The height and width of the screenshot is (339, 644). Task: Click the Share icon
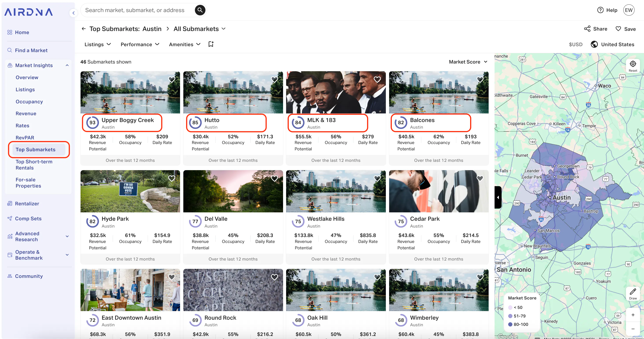[x=587, y=29]
